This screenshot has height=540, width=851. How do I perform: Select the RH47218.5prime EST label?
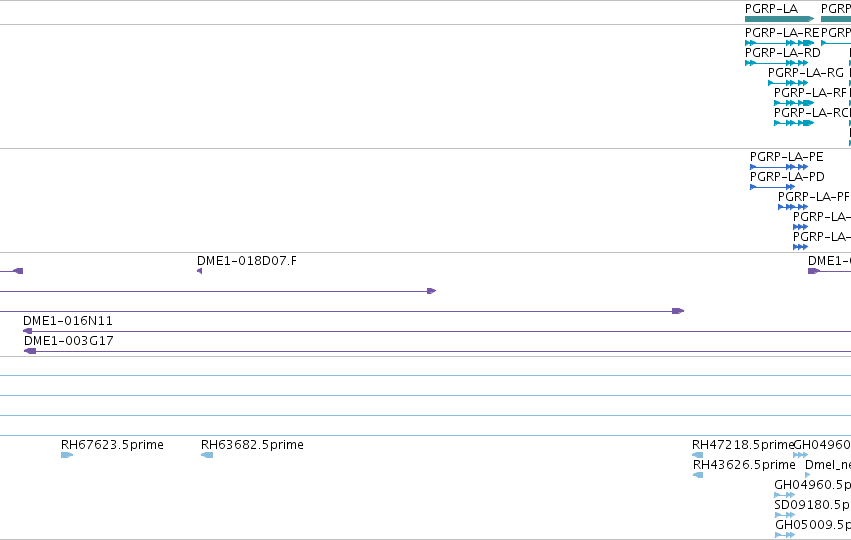pos(743,445)
